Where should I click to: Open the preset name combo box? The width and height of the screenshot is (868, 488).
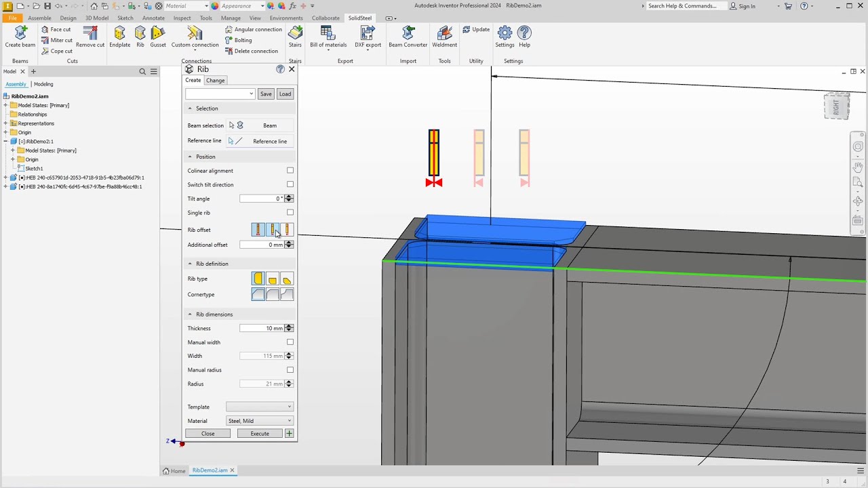coord(220,94)
